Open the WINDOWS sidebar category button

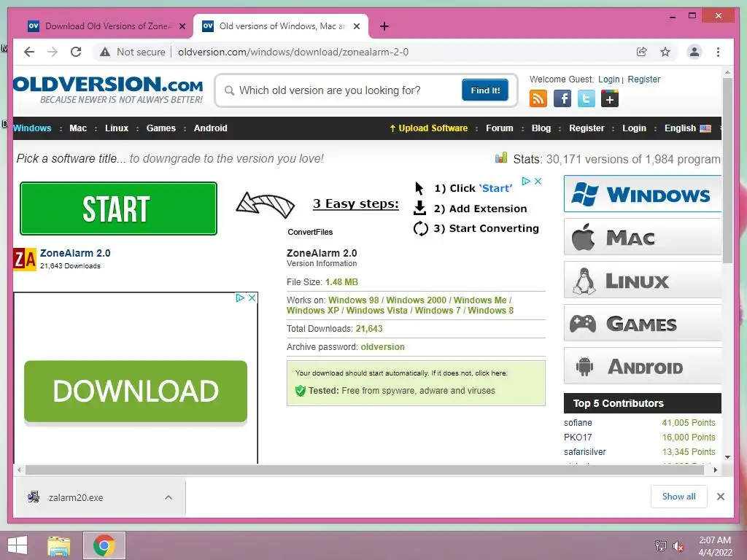(642, 194)
